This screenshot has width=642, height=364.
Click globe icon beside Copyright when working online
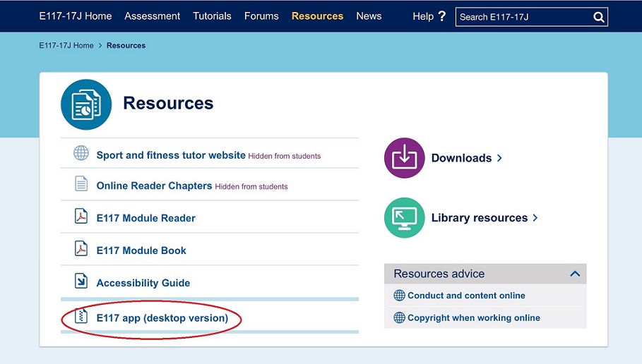point(399,317)
